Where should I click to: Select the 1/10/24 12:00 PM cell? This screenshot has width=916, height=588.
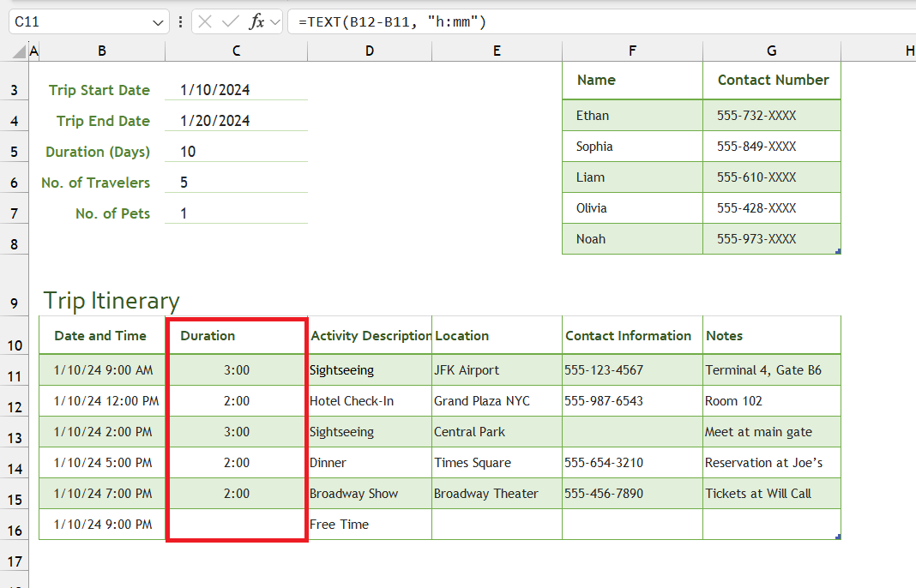click(x=102, y=401)
